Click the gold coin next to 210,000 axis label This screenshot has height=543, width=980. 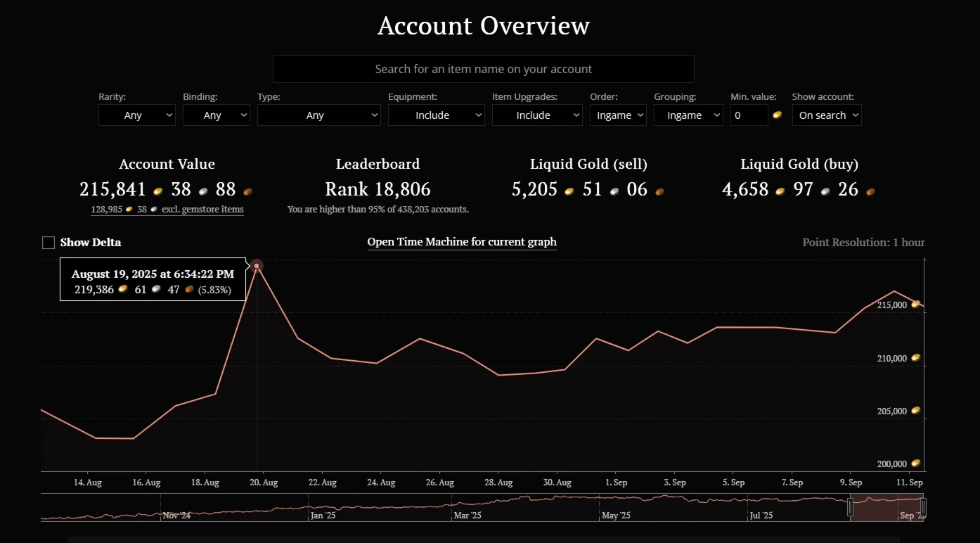pos(915,358)
